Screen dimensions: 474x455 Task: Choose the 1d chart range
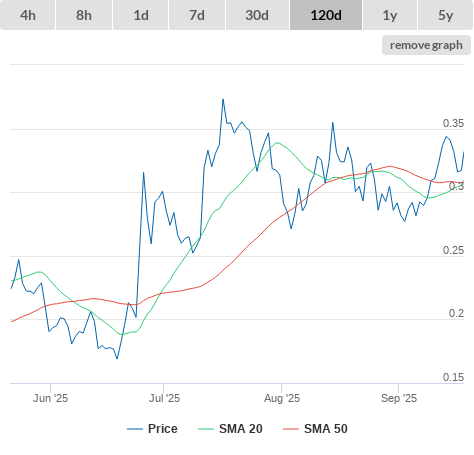tap(141, 15)
